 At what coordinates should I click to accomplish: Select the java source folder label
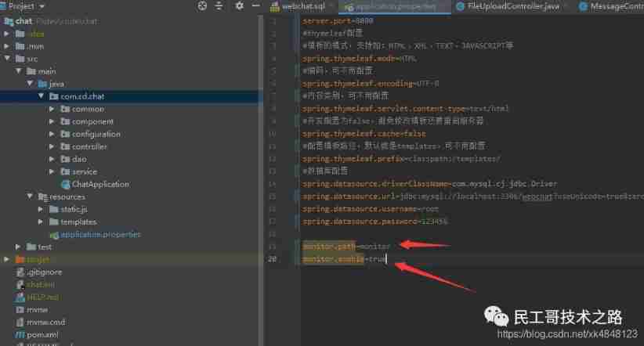[56, 84]
